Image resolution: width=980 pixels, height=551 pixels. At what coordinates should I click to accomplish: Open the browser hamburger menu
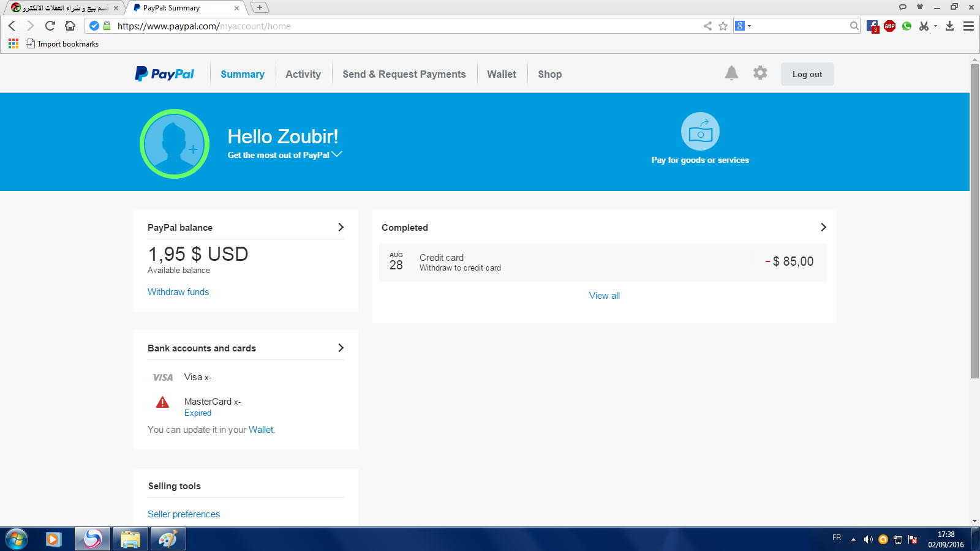(x=968, y=26)
